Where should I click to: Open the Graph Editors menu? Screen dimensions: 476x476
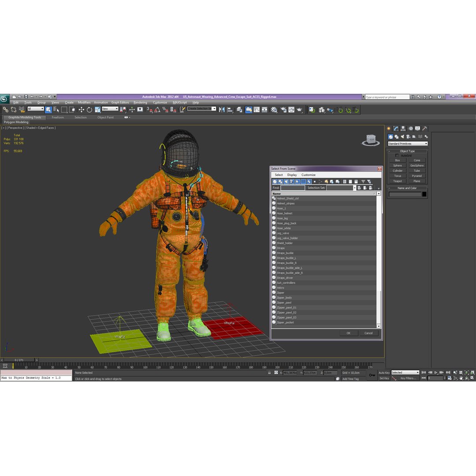coord(120,103)
